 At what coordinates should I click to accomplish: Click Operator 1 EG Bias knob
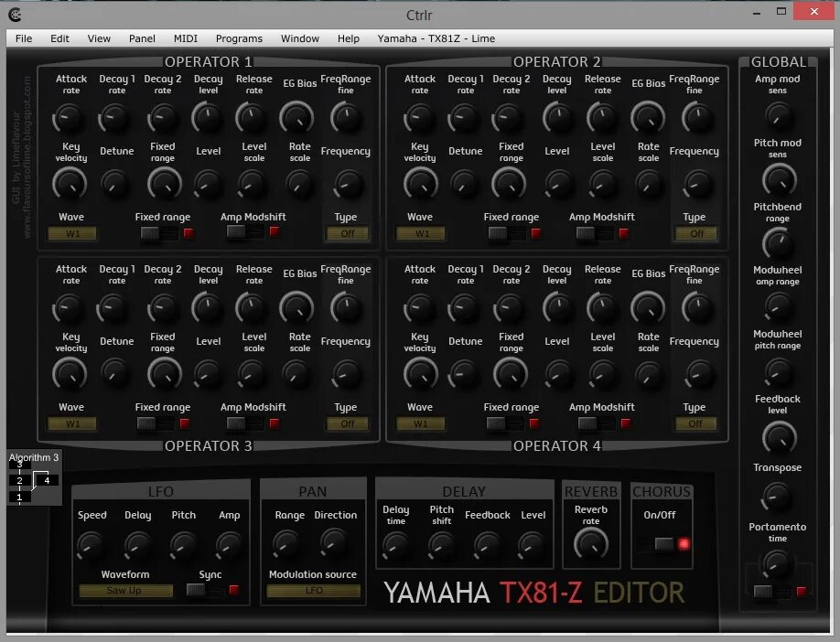tap(296, 118)
